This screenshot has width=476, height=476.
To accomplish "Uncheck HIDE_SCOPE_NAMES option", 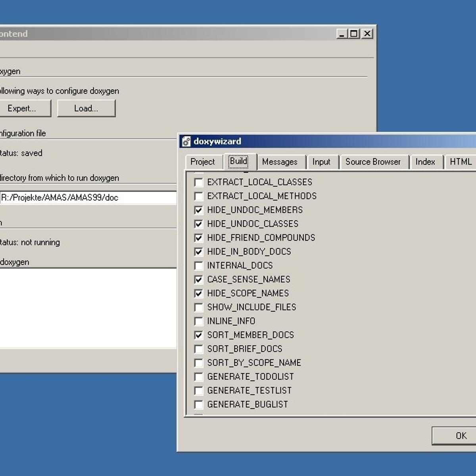I will (x=198, y=294).
